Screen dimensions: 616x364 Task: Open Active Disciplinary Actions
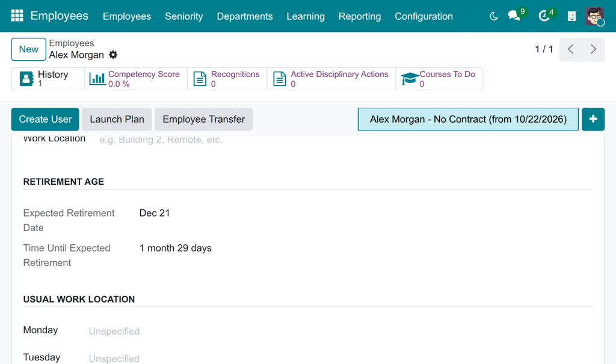[x=331, y=79]
